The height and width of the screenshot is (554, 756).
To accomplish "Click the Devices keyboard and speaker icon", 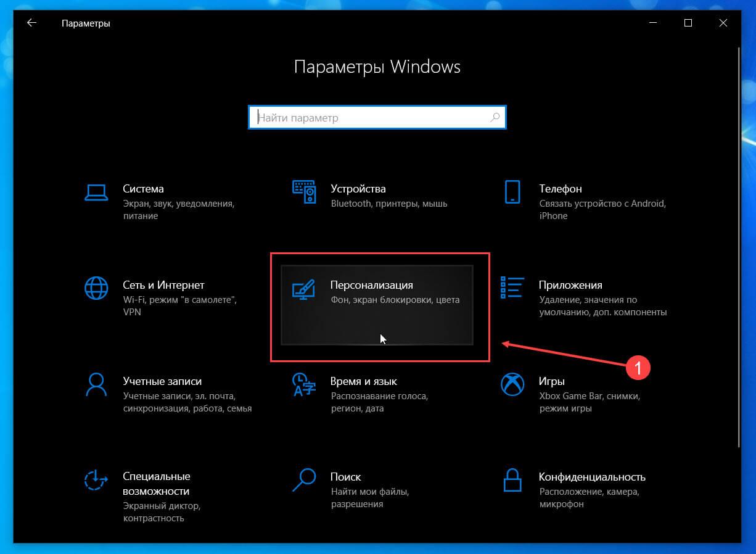I will point(304,192).
